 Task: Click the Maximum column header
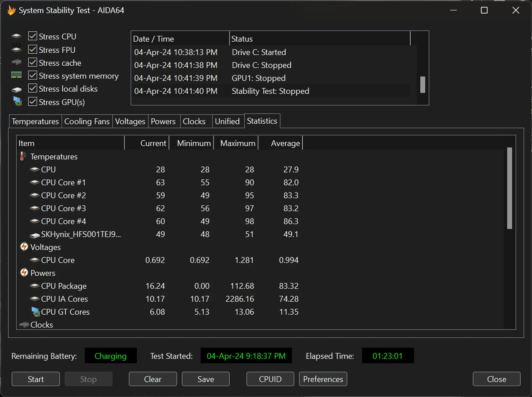click(236, 143)
